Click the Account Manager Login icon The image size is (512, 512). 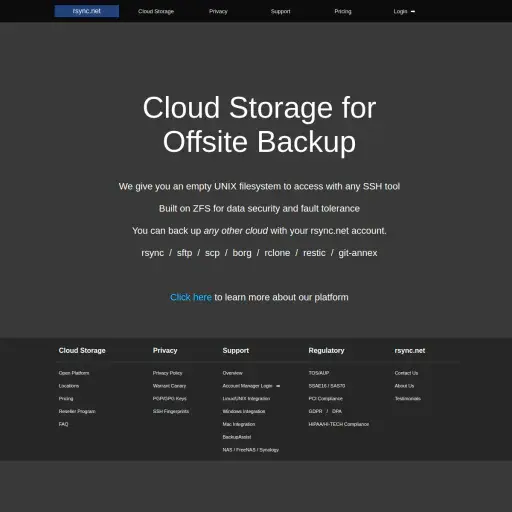278,386
